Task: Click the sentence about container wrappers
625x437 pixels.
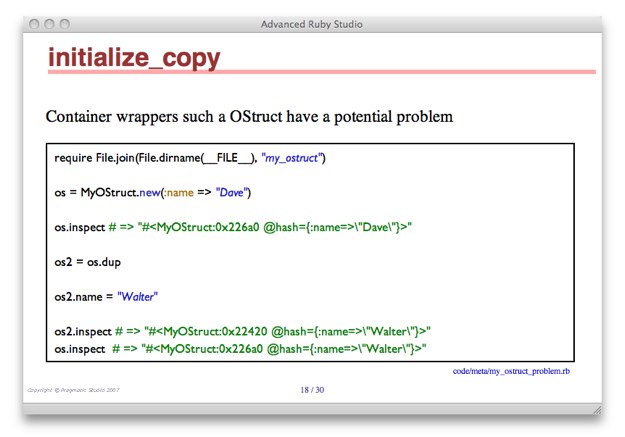Action: coord(249,117)
